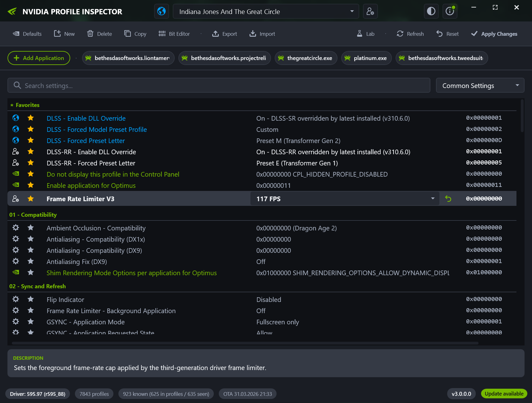The height and width of the screenshot is (403, 532).
Task: Select the Enable application for Optimus setting
Action: click(91, 186)
